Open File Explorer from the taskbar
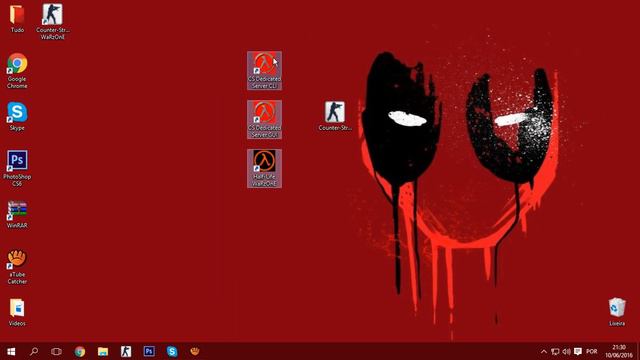Screen dimensions: 640x360 (103, 351)
